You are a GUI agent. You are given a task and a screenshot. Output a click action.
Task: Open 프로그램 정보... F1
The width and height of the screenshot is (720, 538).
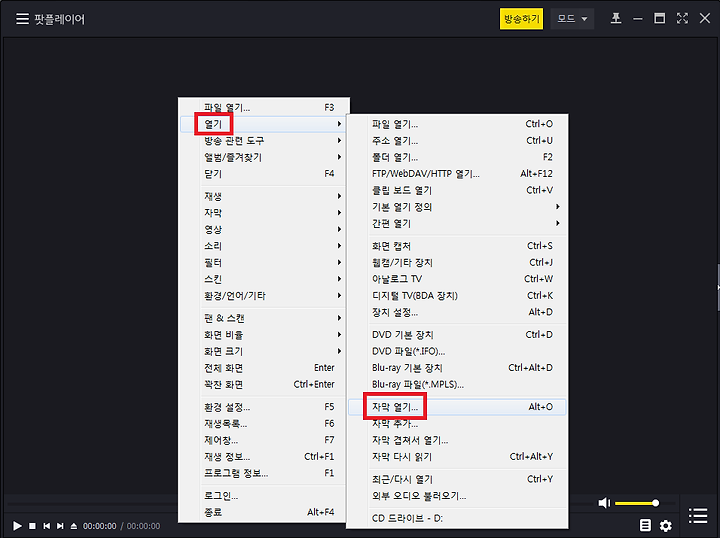(x=264, y=473)
